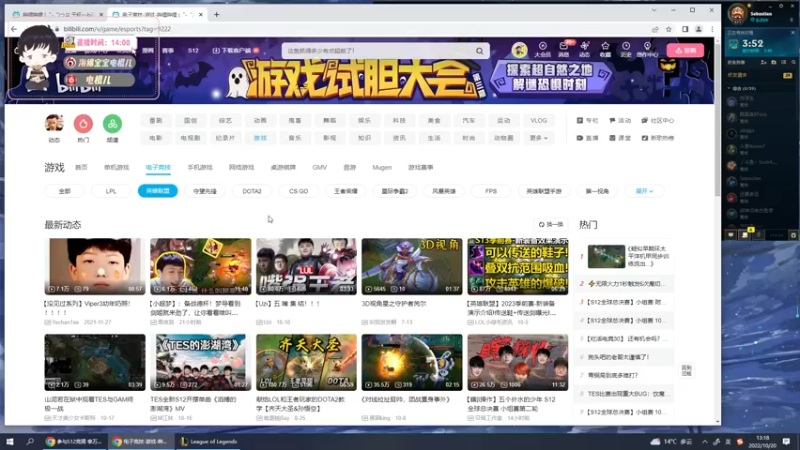Expand the blue 展开 tag filter
The width and height of the screenshot is (800, 450).
tap(644, 191)
